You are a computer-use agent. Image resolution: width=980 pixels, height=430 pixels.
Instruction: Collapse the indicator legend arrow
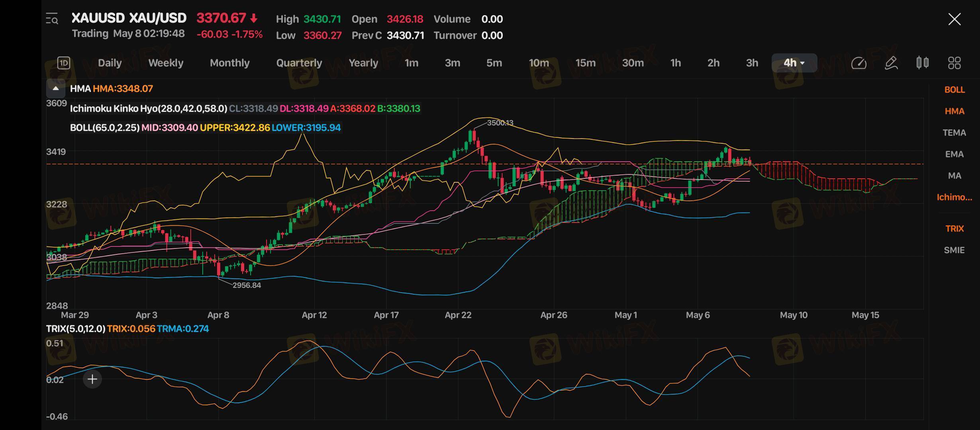(x=56, y=88)
